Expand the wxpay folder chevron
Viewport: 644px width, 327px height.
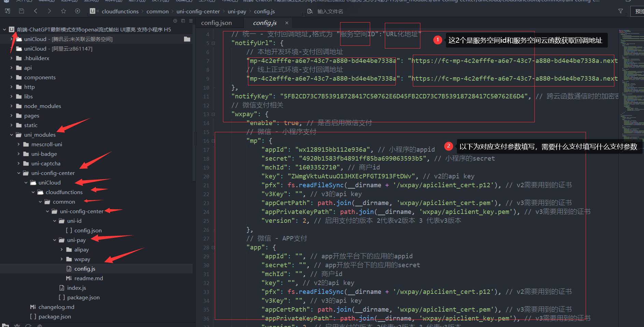point(62,259)
